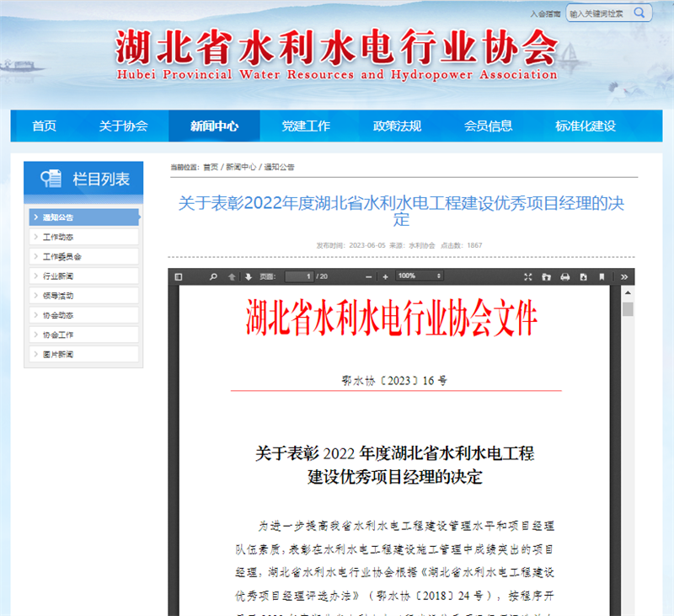Zoom out of the PDF document

pyautogui.click(x=368, y=276)
